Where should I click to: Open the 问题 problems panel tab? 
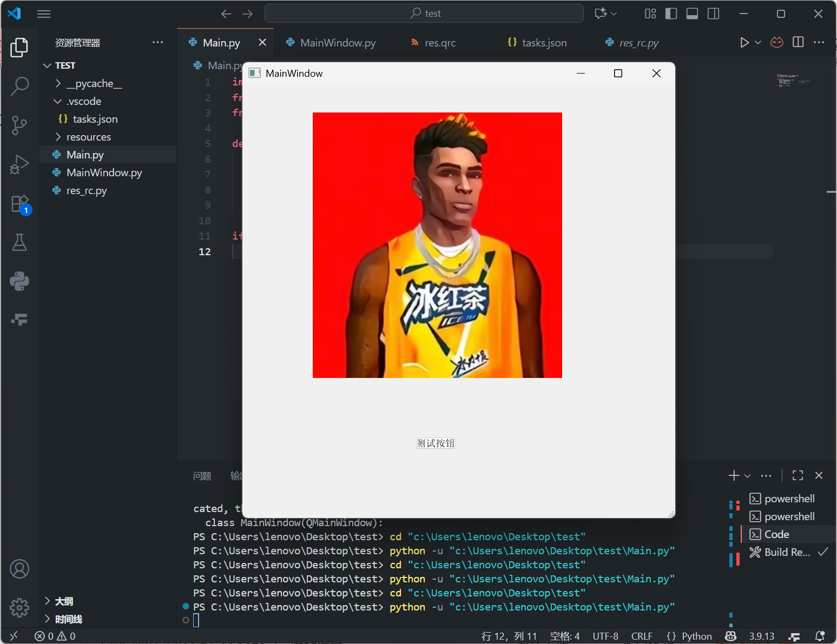[202, 476]
